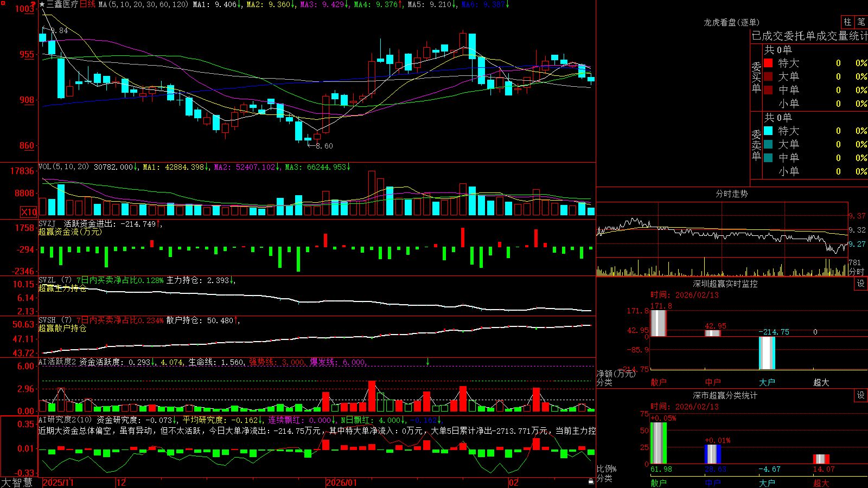Click the 8.60 low price annotation
Viewport: 868px width, 488px height.
pyautogui.click(x=324, y=146)
